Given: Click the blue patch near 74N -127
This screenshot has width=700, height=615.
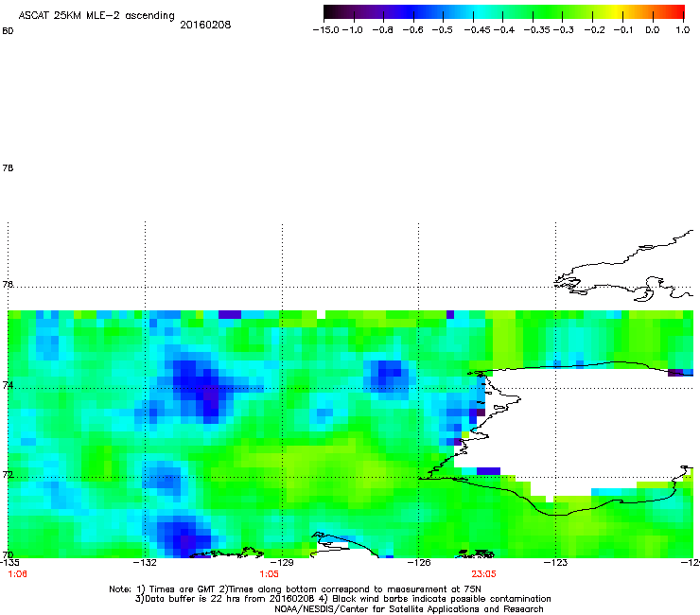Looking at the screenshot, I should pyautogui.click(x=390, y=375).
